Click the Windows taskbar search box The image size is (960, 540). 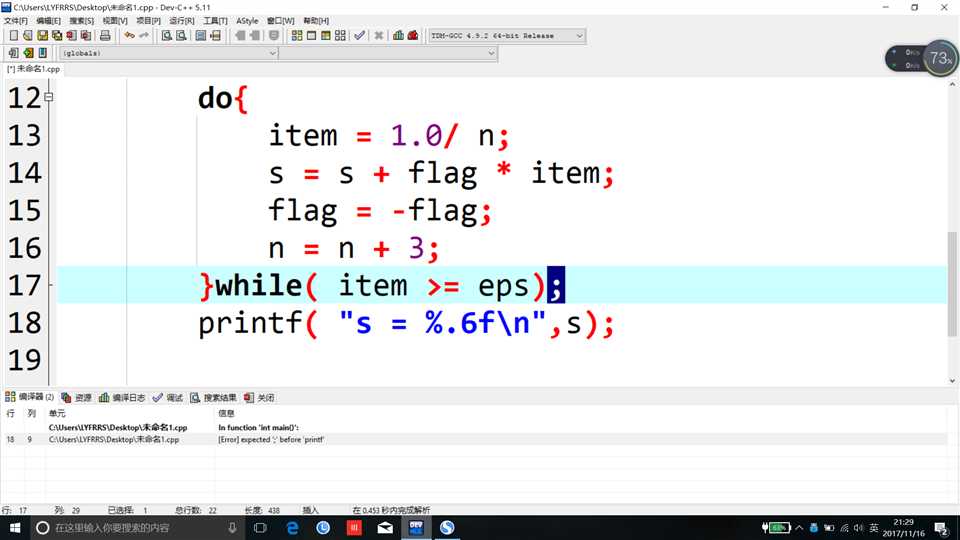pyautogui.click(x=138, y=528)
